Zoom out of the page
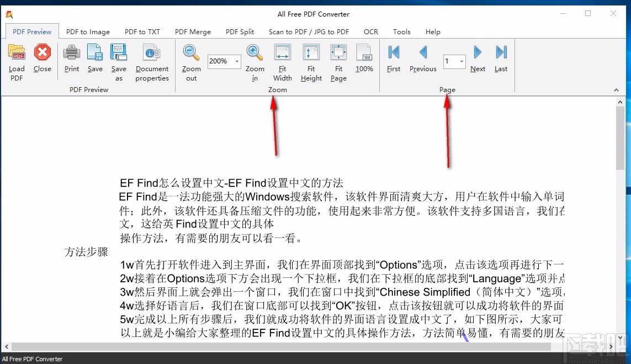Screen dimensions: 631x364 pos(191,62)
